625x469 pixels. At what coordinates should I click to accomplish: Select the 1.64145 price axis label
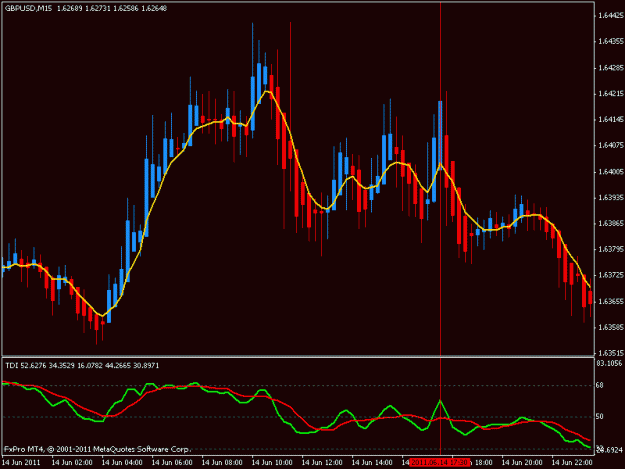click(x=610, y=119)
